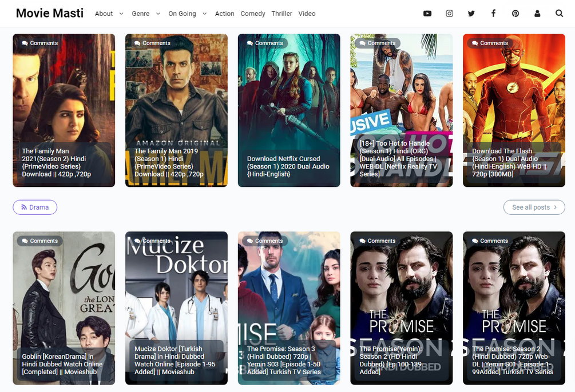Open the Twitter profile icon
Image resolution: width=575 pixels, height=392 pixels.
coord(471,14)
